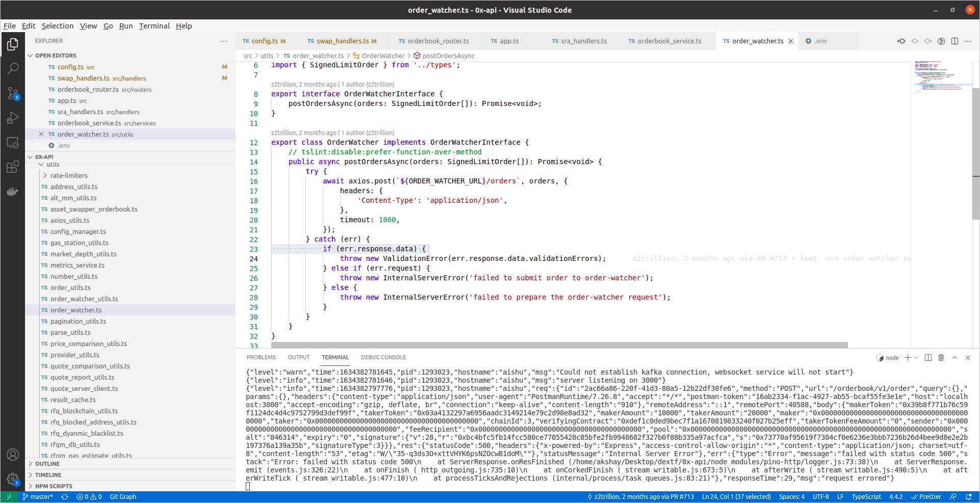
Task: Change indentation Spaces: 4 in status bar
Action: coord(792,497)
